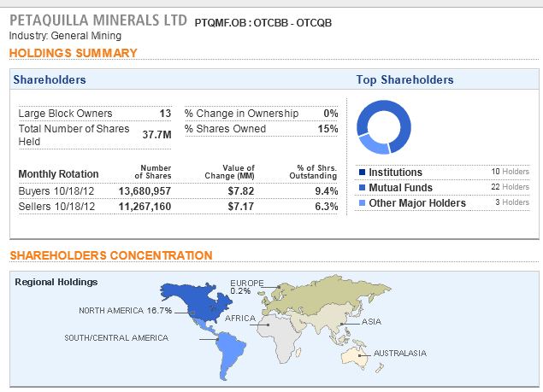Click the Large Block Owners value

pos(165,114)
